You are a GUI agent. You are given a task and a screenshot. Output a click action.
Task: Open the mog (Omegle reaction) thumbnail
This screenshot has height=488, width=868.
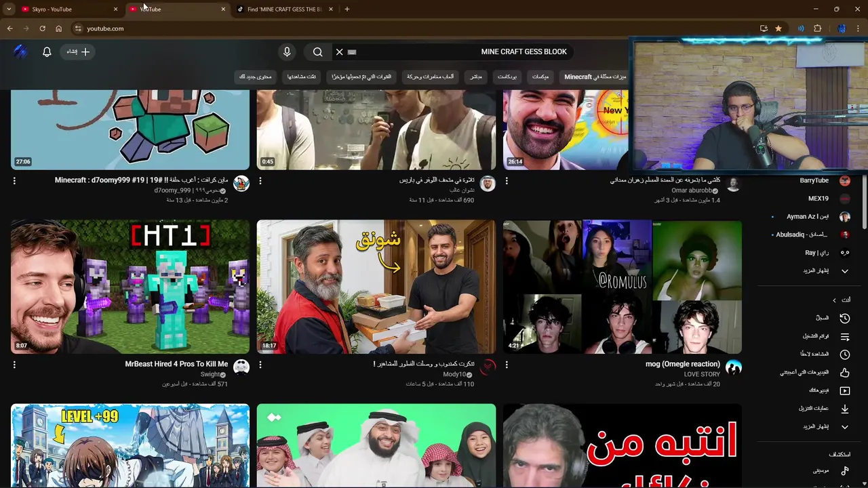pyautogui.click(x=623, y=287)
